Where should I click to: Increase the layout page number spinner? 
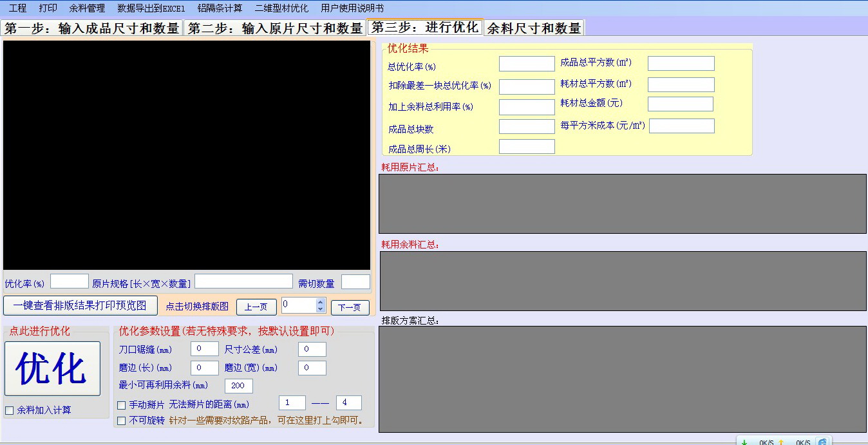click(x=321, y=302)
